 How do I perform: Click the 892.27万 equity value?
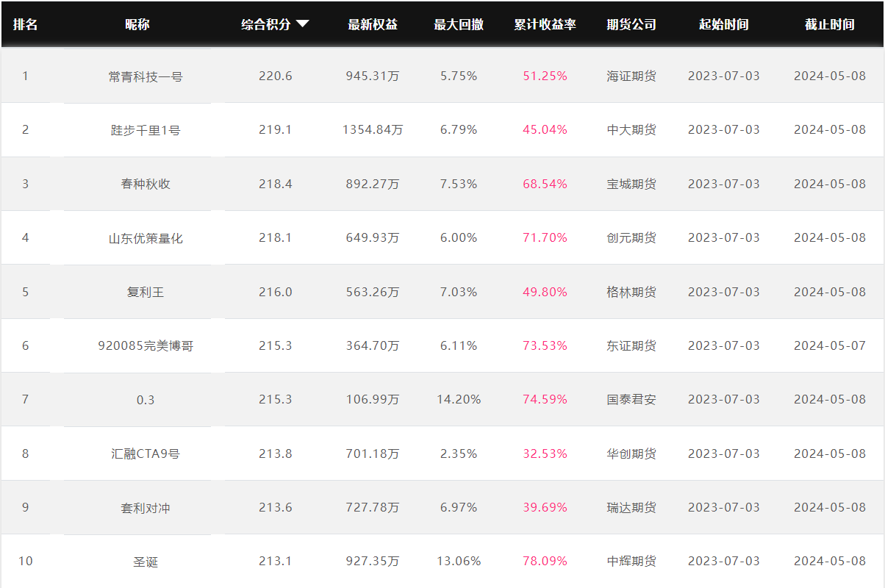tap(373, 184)
